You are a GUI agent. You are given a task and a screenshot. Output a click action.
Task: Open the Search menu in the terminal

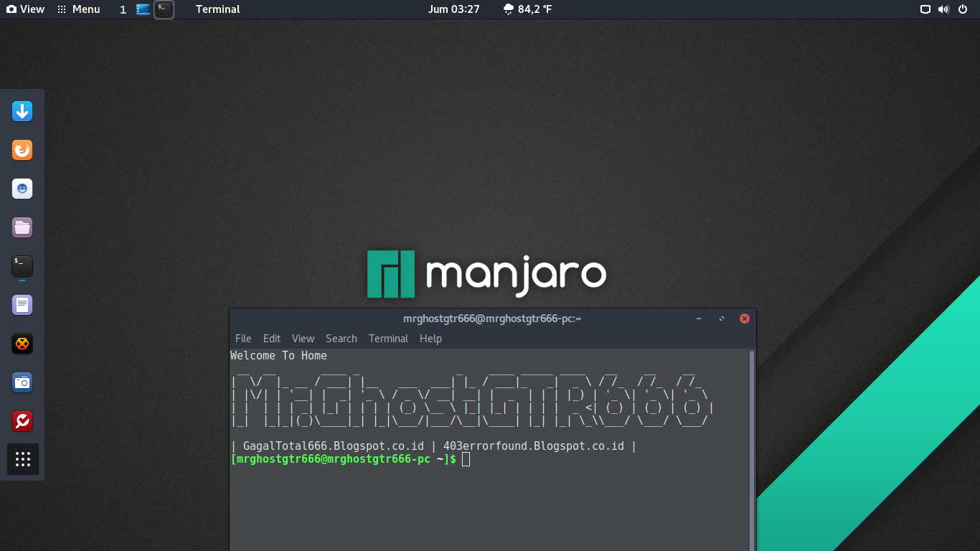[x=341, y=338]
